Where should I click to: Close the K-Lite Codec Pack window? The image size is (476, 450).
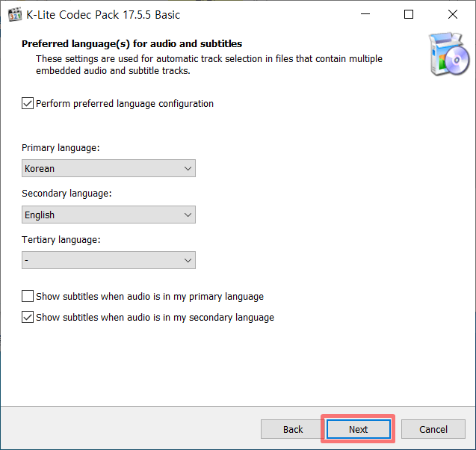(453, 14)
